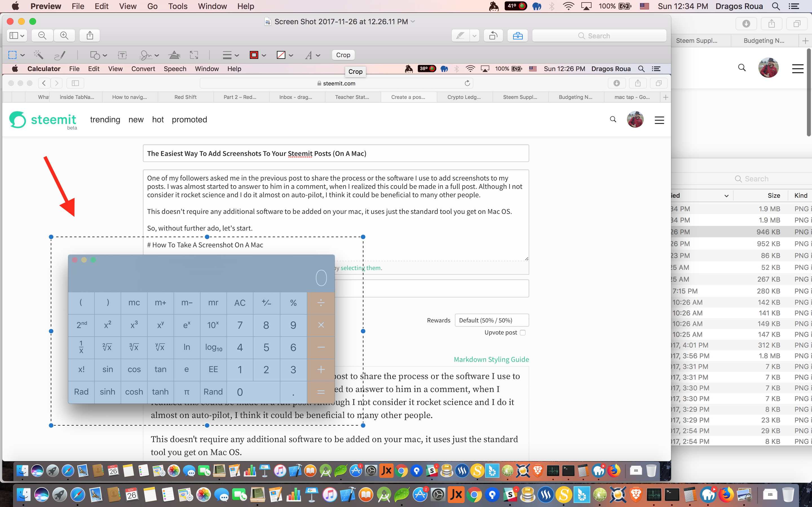Zoom out with the minus magnifier
Image resolution: width=812 pixels, height=507 pixels.
point(42,35)
